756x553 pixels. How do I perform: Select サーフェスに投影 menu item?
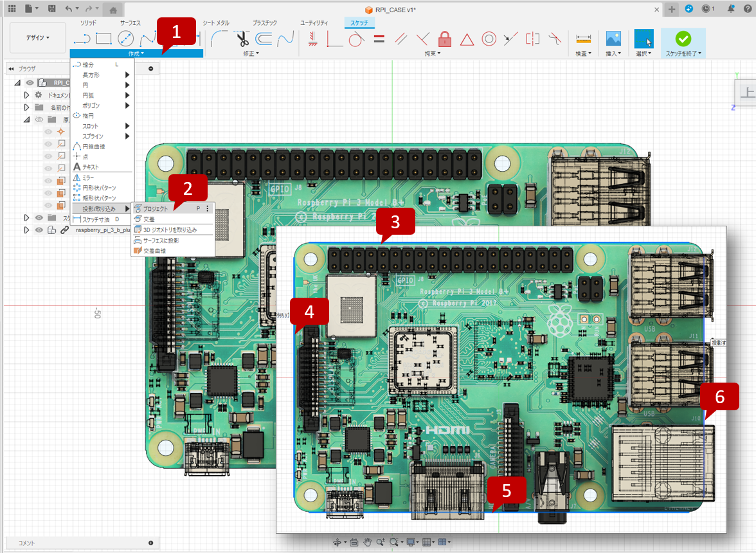pyautogui.click(x=173, y=240)
